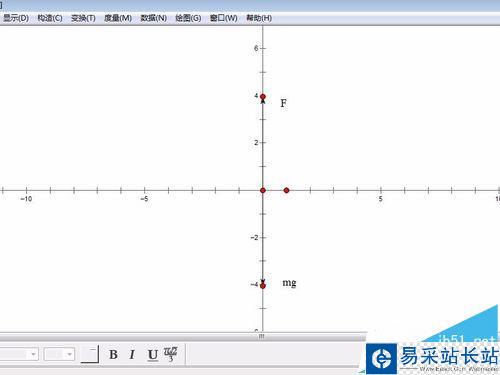Select the red point at y = 4
500x375 pixels.
pyautogui.click(x=263, y=97)
